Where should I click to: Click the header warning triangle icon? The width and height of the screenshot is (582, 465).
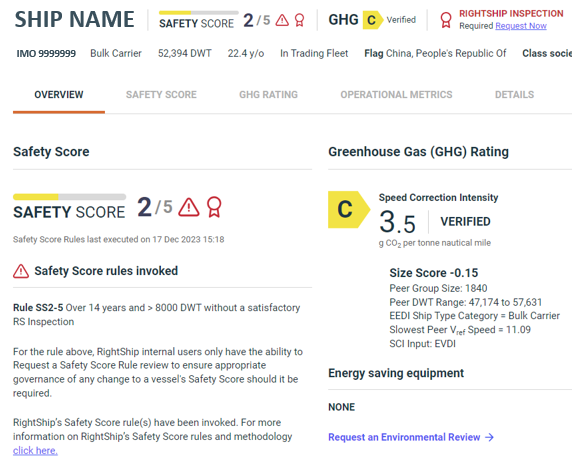point(282,20)
